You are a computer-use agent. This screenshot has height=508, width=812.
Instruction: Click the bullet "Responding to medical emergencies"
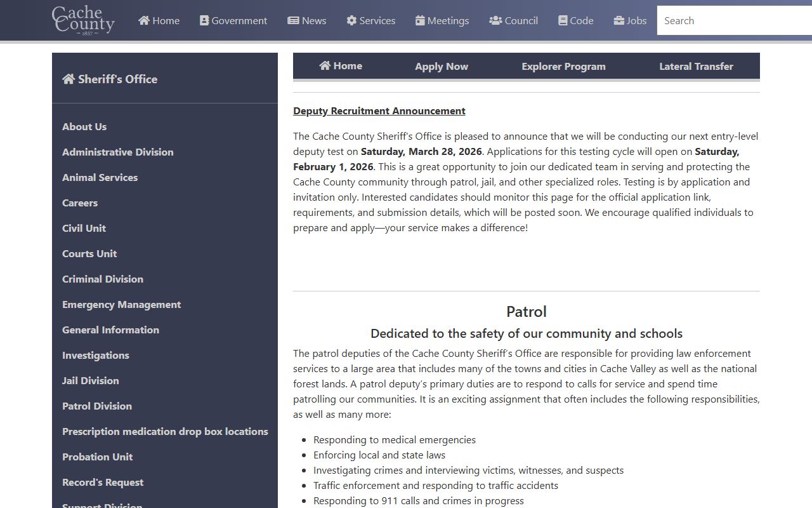[395, 439]
